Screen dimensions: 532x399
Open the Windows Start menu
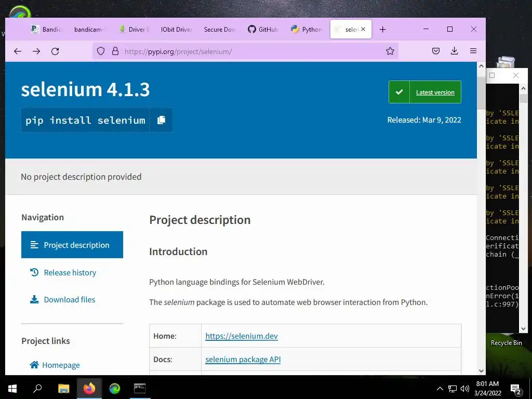[12, 388]
